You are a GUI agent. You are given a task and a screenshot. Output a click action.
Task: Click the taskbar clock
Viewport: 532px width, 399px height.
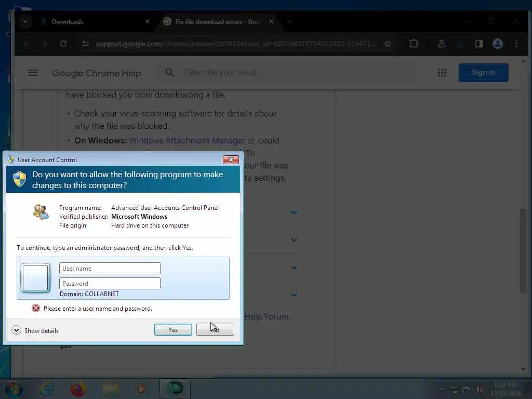coord(506,389)
